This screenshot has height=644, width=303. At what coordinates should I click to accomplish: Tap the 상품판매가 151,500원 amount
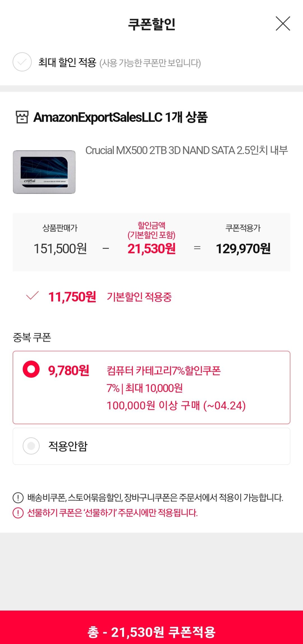[x=60, y=249]
